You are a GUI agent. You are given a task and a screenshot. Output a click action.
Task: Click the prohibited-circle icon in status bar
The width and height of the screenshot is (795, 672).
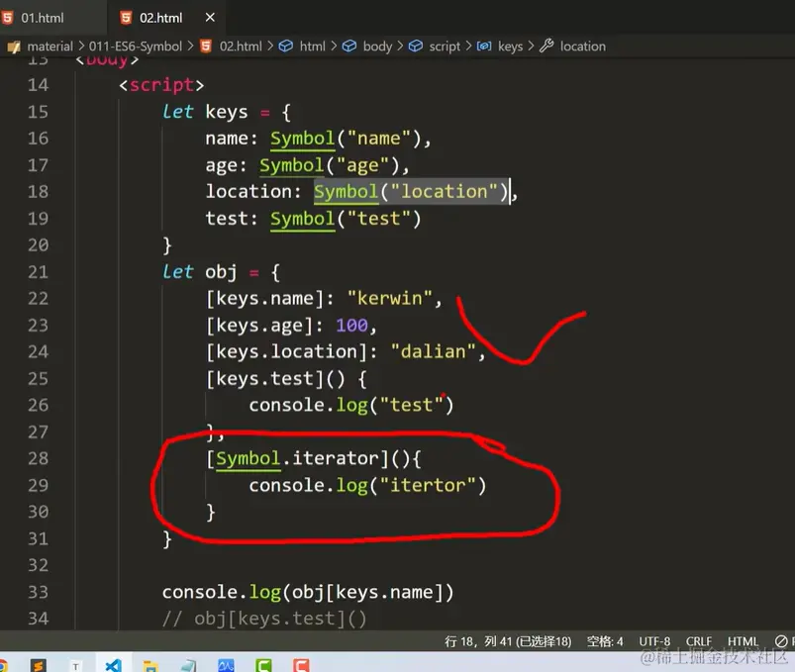[x=781, y=641]
